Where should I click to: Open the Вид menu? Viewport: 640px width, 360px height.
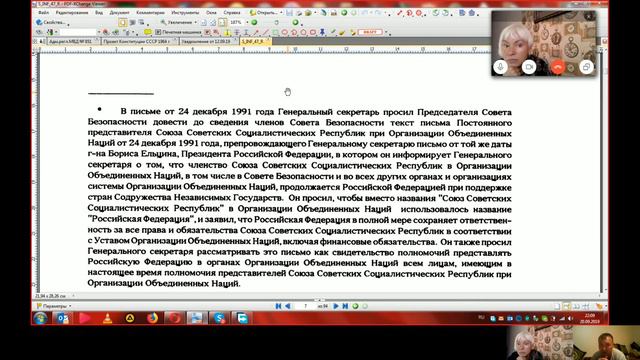click(99, 13)
